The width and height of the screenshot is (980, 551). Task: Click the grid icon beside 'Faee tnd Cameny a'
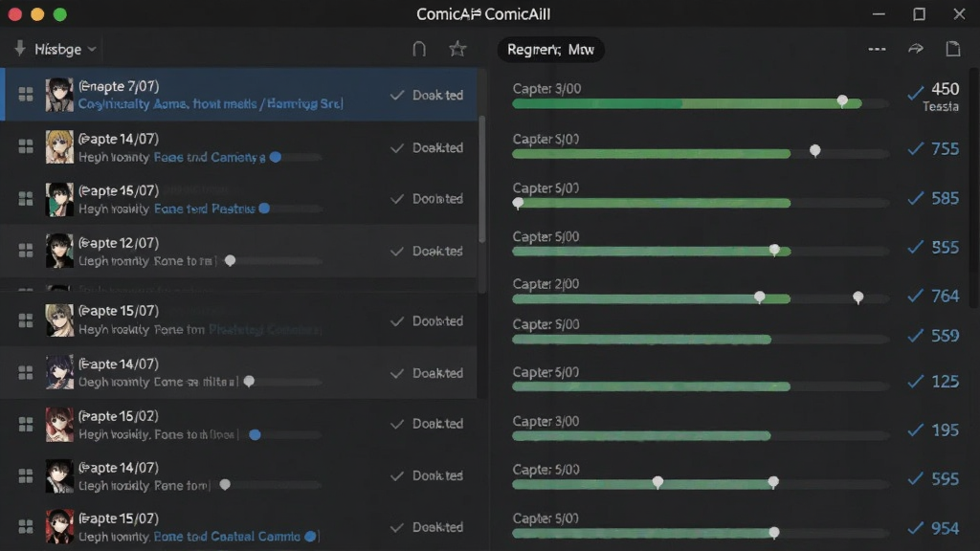click(x=26, y=146)
